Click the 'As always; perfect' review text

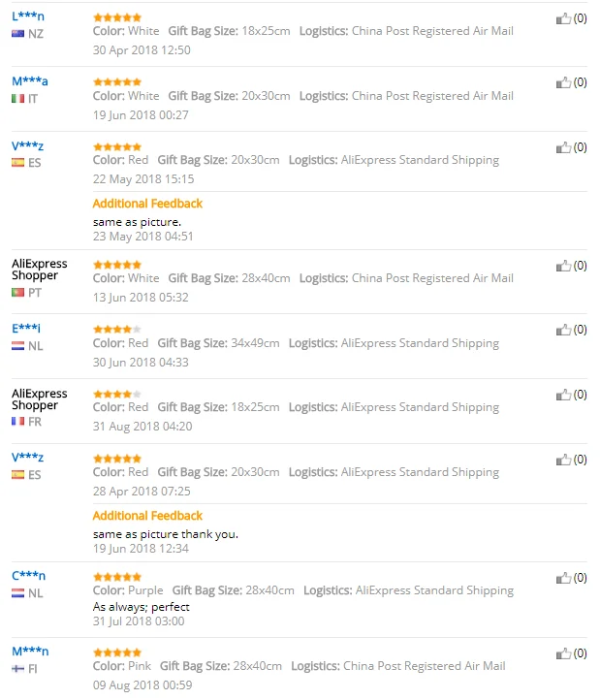pyautogui.click(x=142, y=607)
